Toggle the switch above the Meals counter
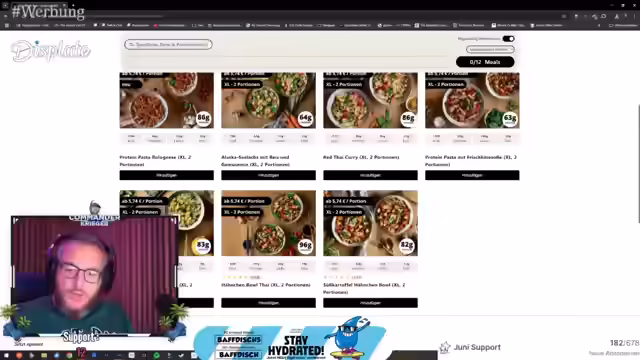The height and width of the screenshot is (360, 640). pos(508,39)
